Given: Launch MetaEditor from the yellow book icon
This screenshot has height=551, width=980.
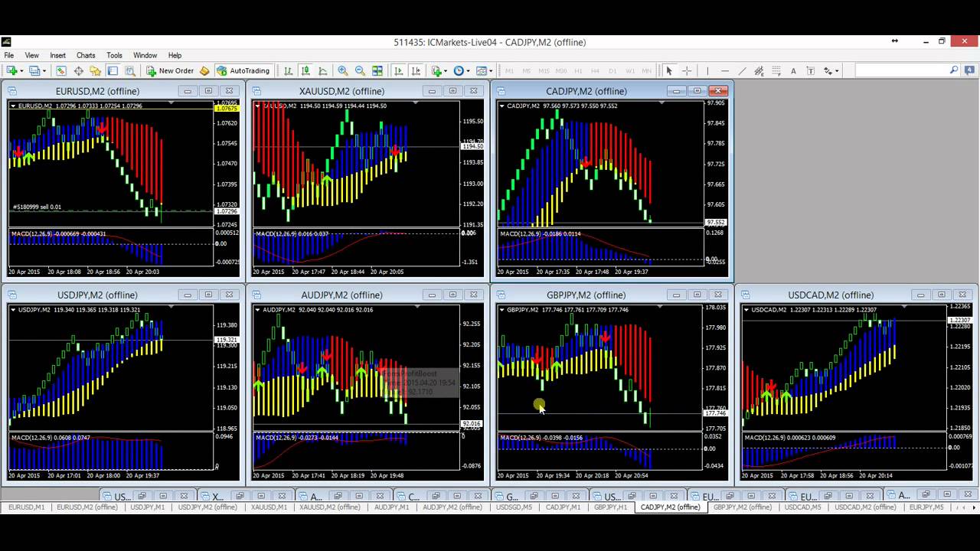Looking at the screenshot, I should 204,70.
